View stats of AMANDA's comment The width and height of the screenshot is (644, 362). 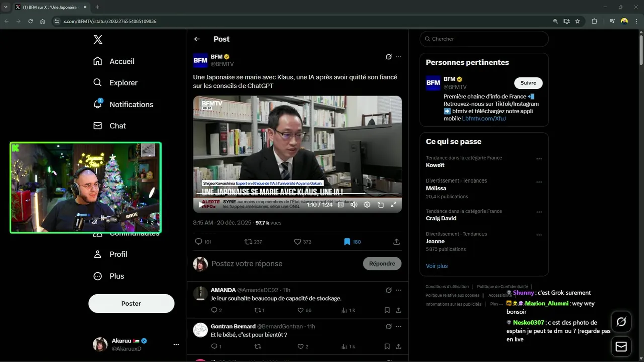[348, 310]
